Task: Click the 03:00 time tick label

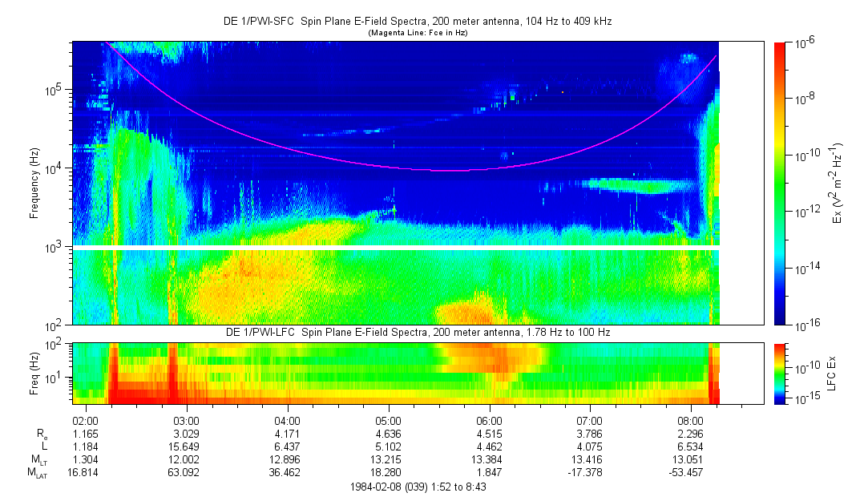Action: click(187, 422)
